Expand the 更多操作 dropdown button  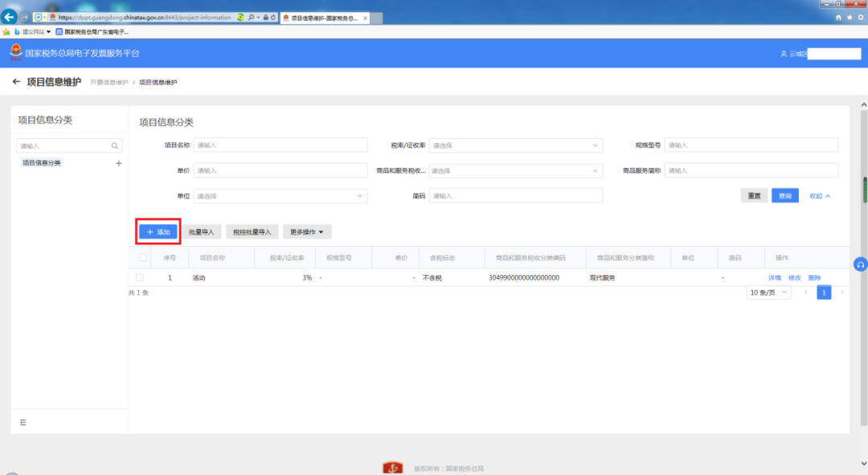coord(307,232)
